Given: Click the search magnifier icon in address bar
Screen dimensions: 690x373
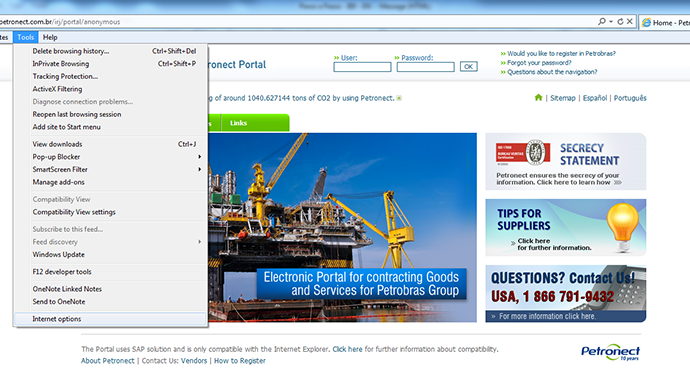Looking at the screenshot, I should (602, 21).
